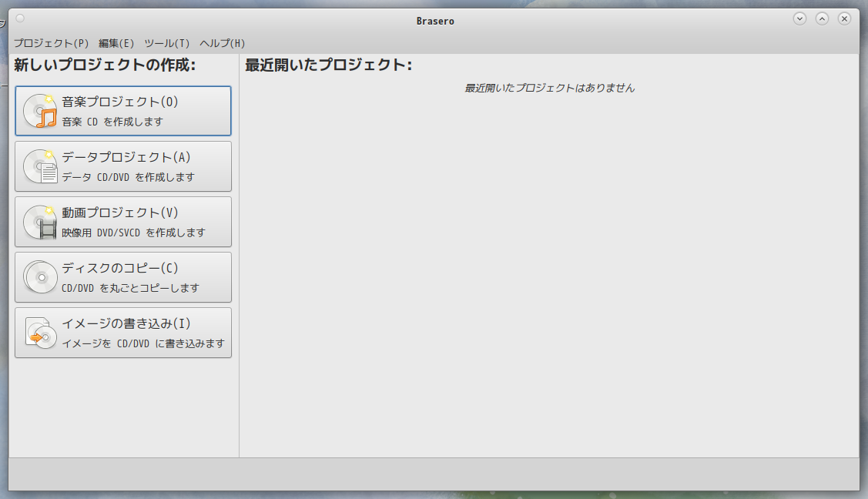Click the video project disc icon with film strip
This screenshot has width=868, height=499.
tap(40, 222)
